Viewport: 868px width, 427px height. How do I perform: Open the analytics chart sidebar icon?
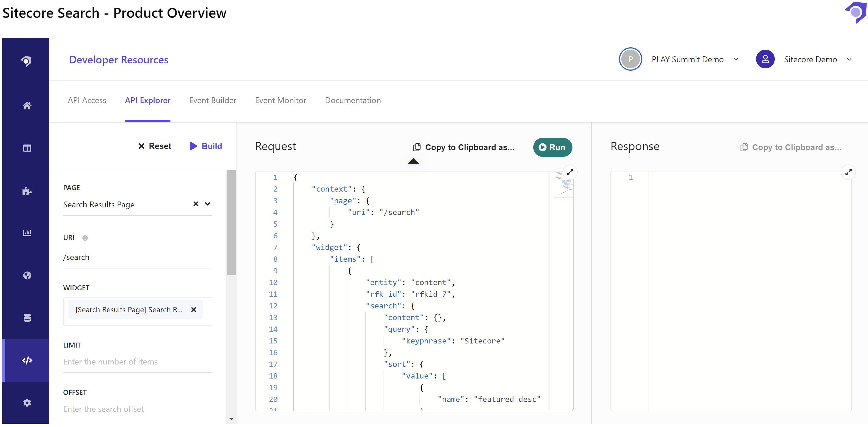(x=27, y=233)
